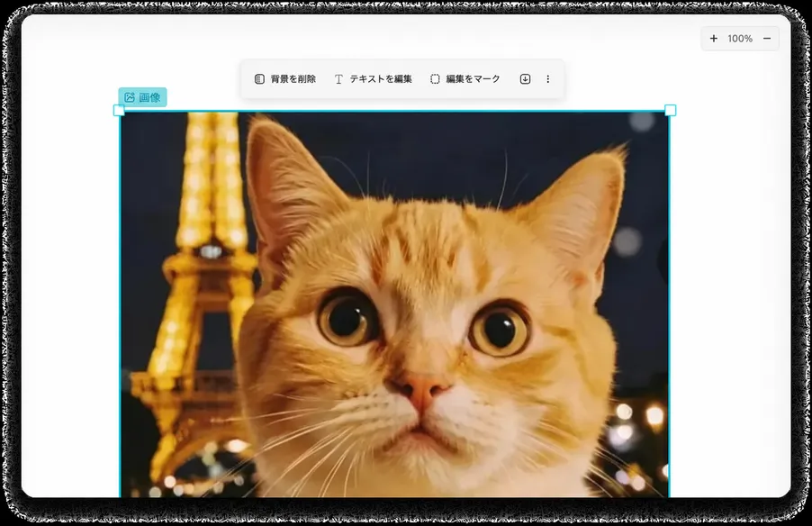The width and height of the screenshot is (812, 526).
Task: Click the テキストを編集 button label
Action: (x=381, y=78)
